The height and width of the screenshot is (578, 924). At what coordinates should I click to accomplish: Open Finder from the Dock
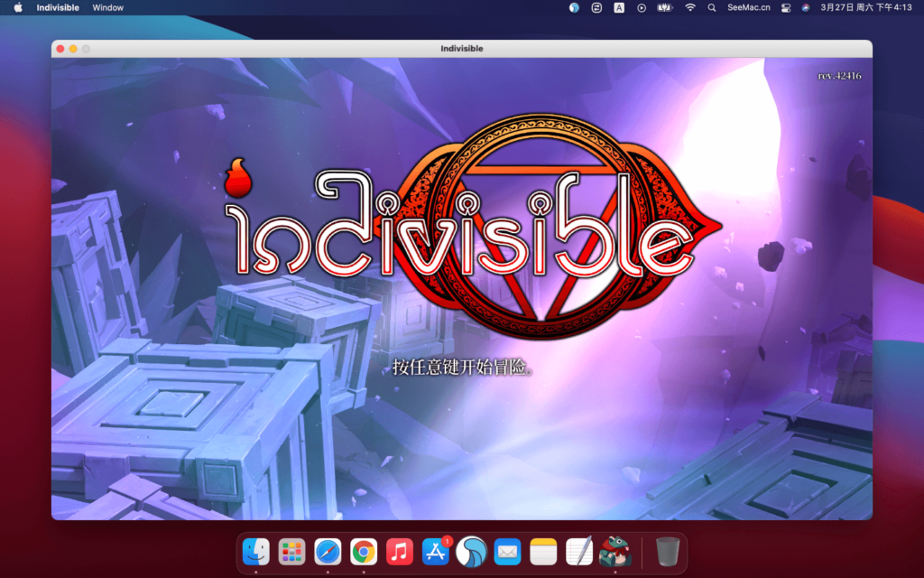[x=255, y=551]
